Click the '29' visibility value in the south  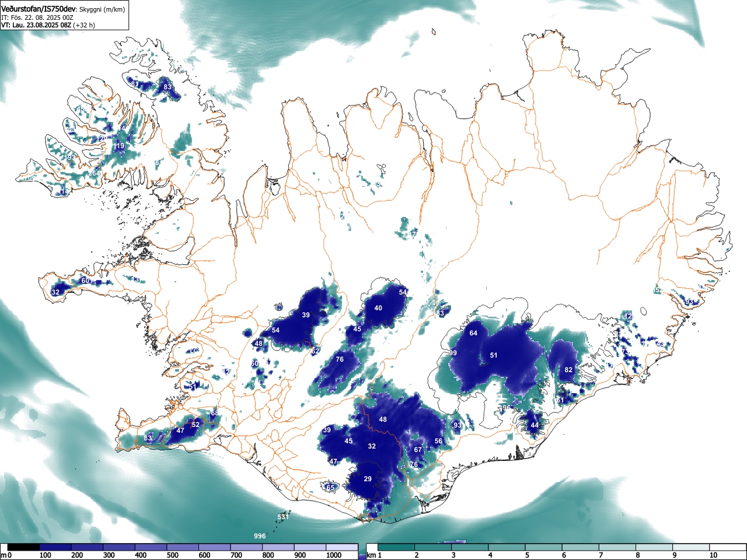(368, 479)
